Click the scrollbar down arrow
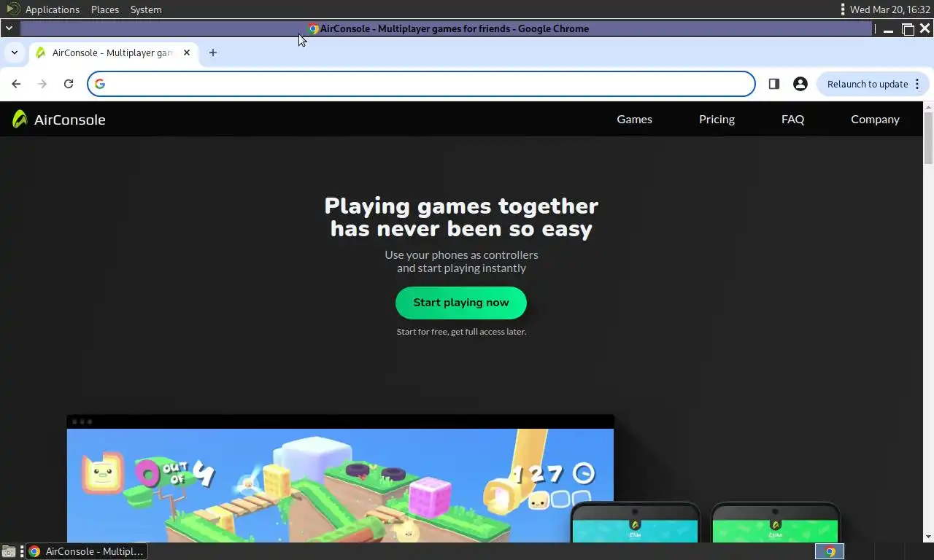Viewport: 934px width, 560px height. (x=928, y=537)
